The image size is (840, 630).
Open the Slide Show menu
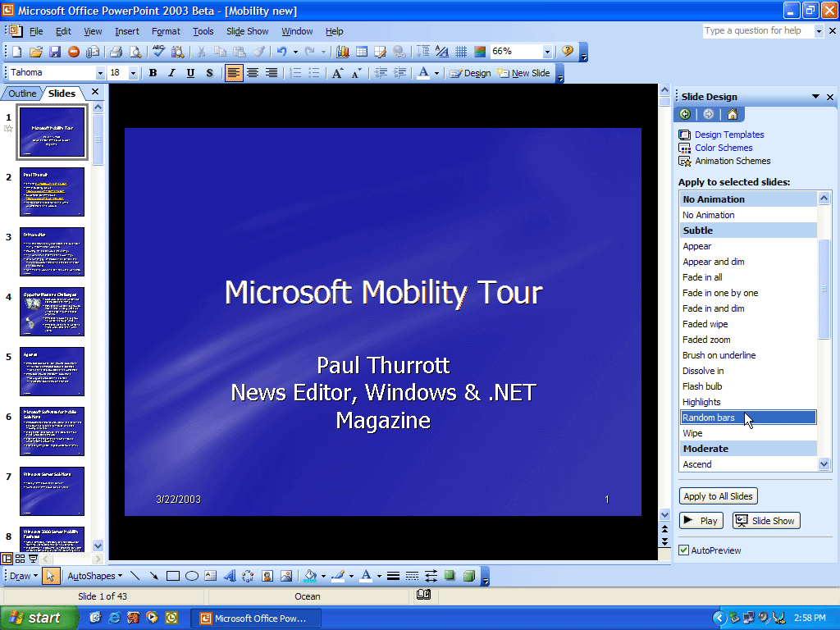pyautogui.click(x=247, y=32)
